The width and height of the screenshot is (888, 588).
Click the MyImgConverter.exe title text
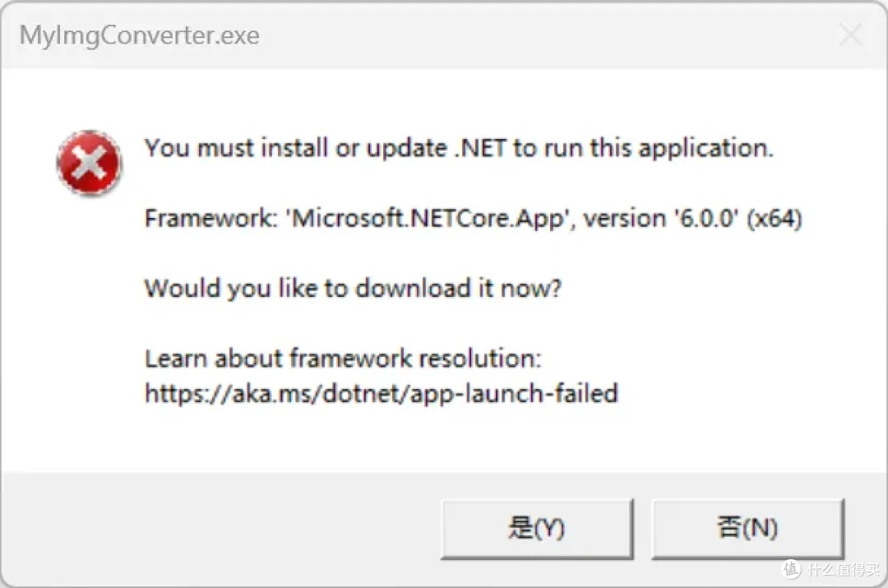[139, 35]
